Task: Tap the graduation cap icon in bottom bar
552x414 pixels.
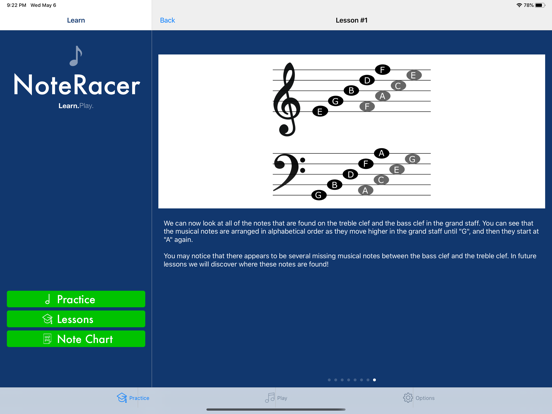Action: 122,398
